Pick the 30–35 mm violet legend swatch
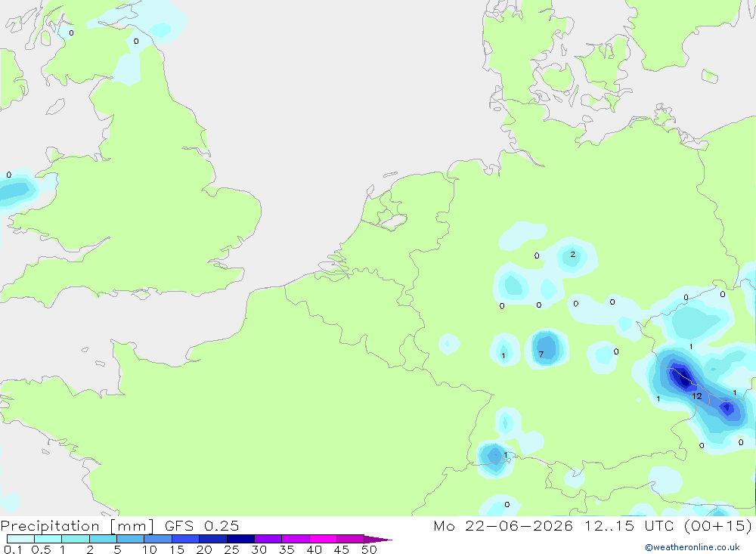The width and height of the screenshot is (756, 554). coord(268,539)
